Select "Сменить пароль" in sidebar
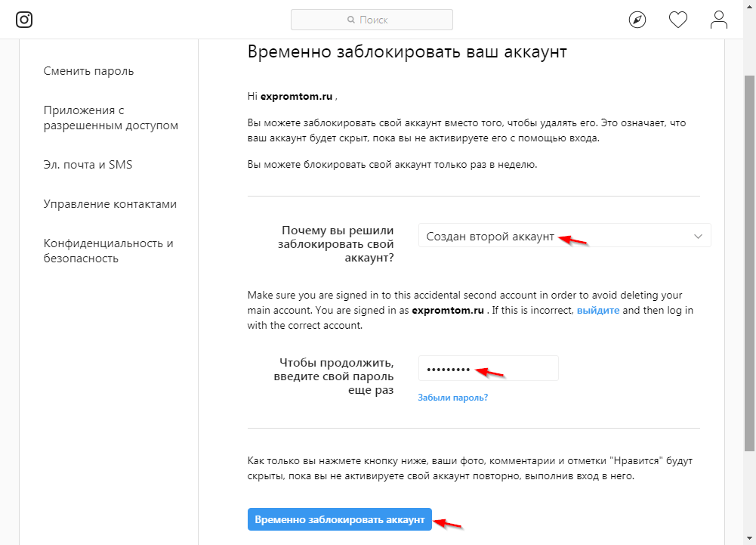The width and height of the screenshot is (756, 545). 88,71
